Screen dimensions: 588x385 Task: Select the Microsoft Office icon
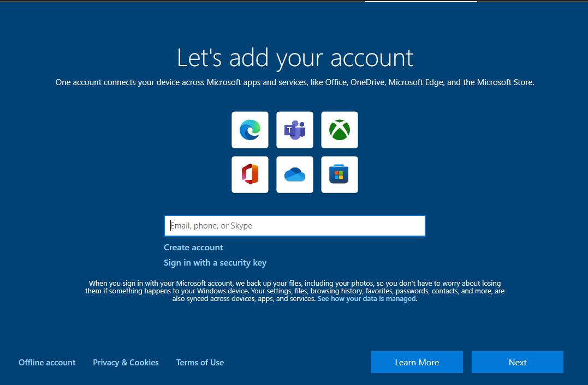tap(250, 175)
